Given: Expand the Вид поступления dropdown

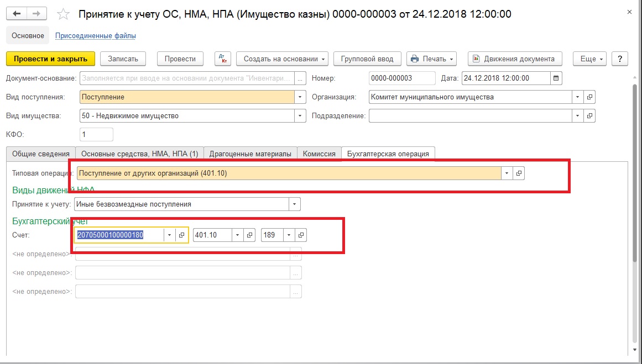Looking at the screenshot, I should [300, 97].
